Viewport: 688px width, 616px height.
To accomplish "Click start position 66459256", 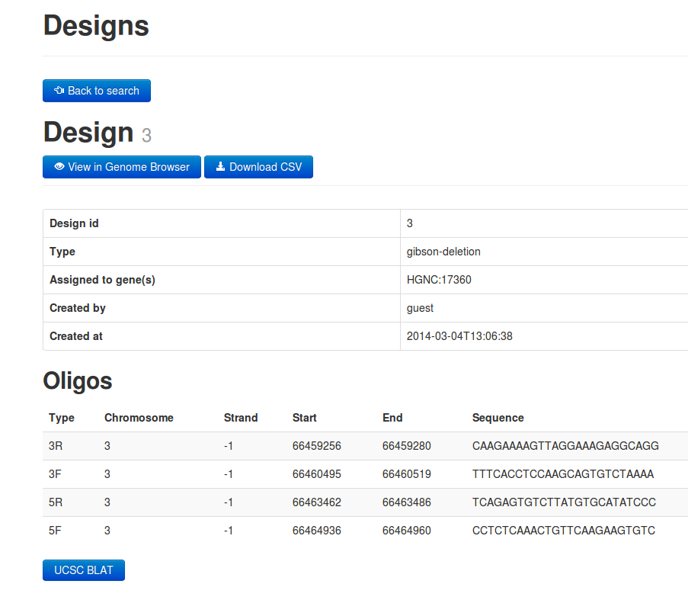I will pos(316,446).
